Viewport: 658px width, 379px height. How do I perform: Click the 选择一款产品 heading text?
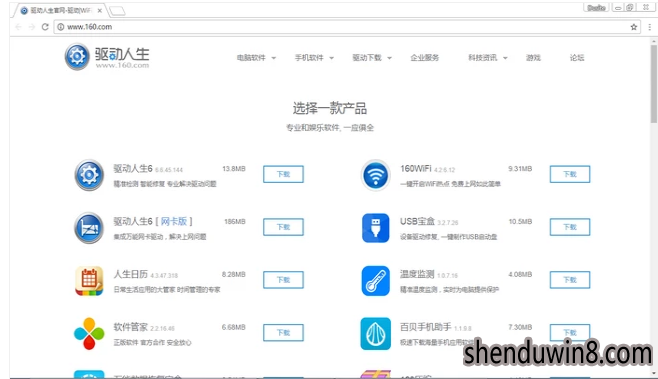tap(330, 108)
